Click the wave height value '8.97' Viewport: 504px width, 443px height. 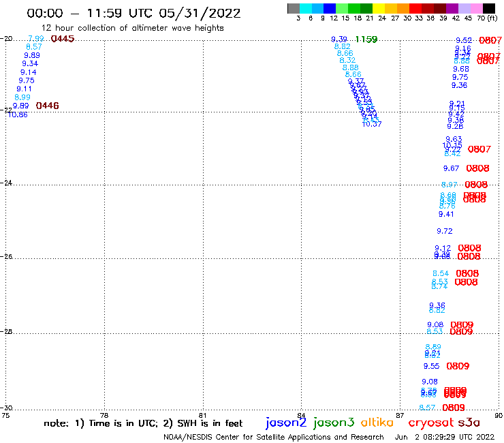[x=450, y=185]
